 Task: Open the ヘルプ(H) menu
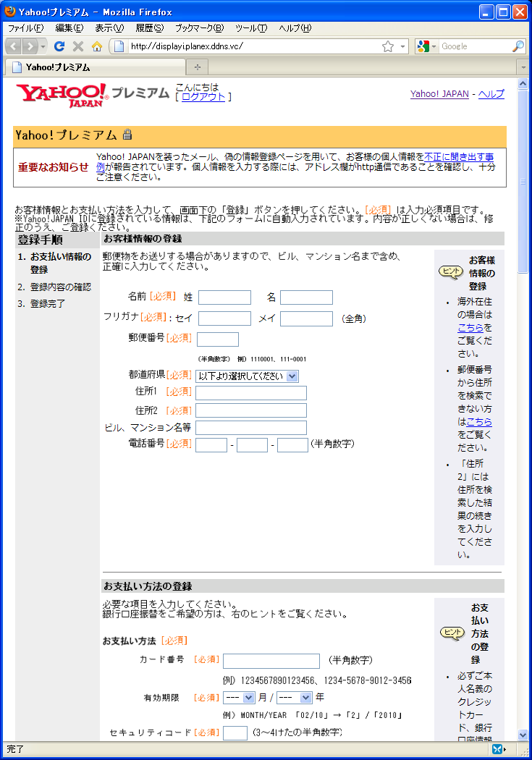(295, 28)
